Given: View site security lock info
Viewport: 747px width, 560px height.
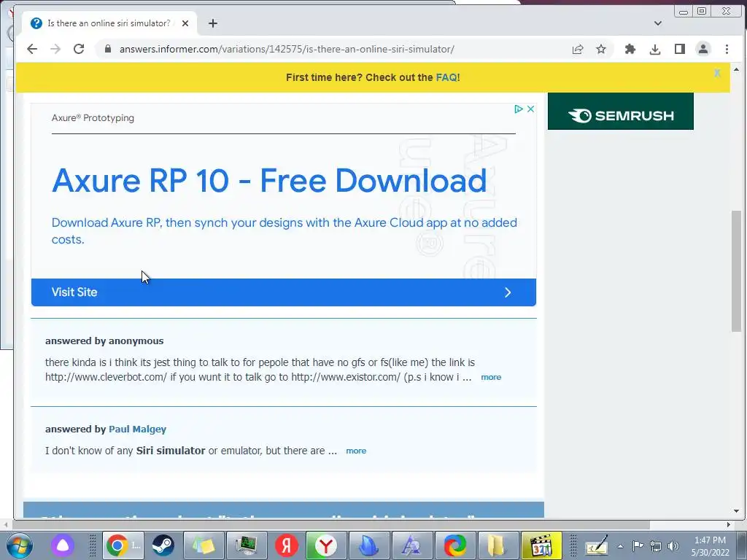Looking at the screenshot, I should pos(108,49).
